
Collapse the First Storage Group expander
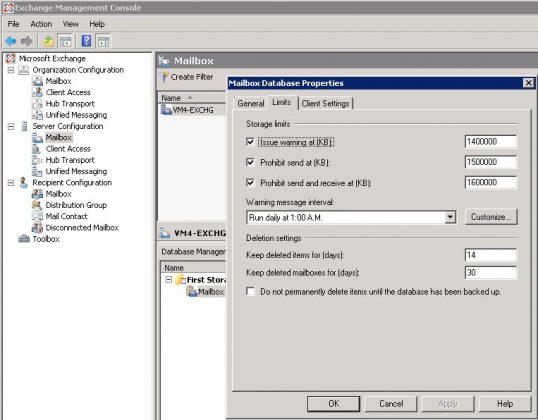(168, 279)
